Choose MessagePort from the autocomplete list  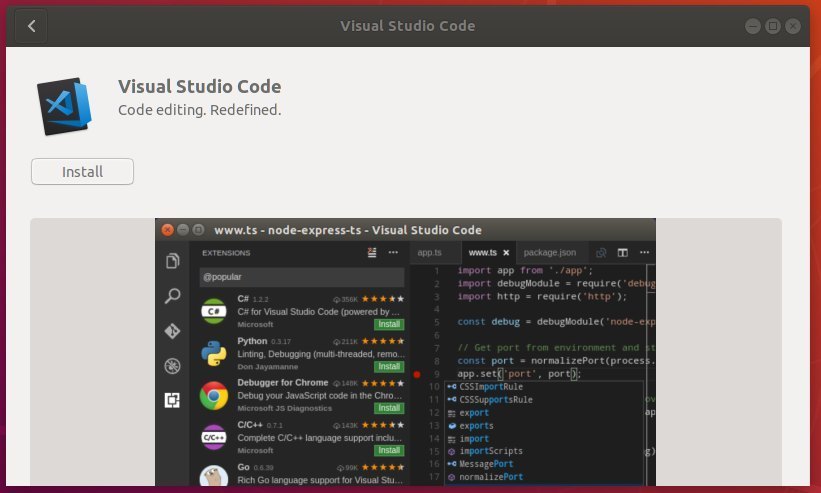click(543, 464)
